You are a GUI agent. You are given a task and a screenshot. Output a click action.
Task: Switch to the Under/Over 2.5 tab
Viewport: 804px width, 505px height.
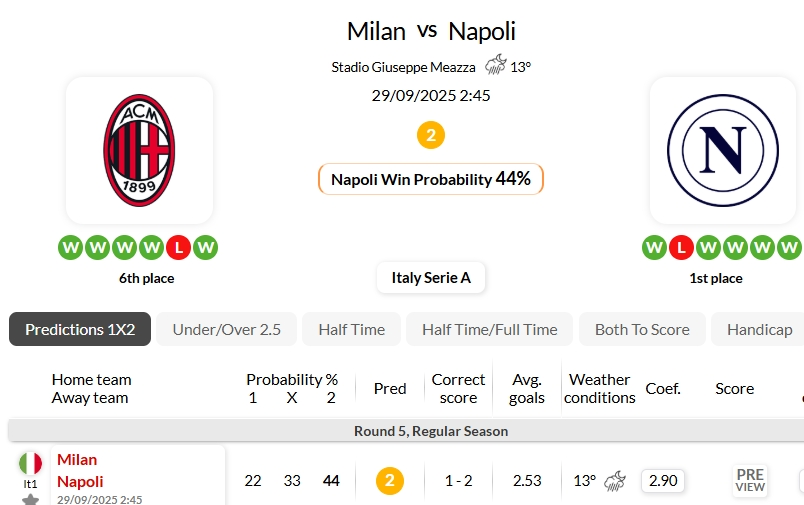[227, 329]
